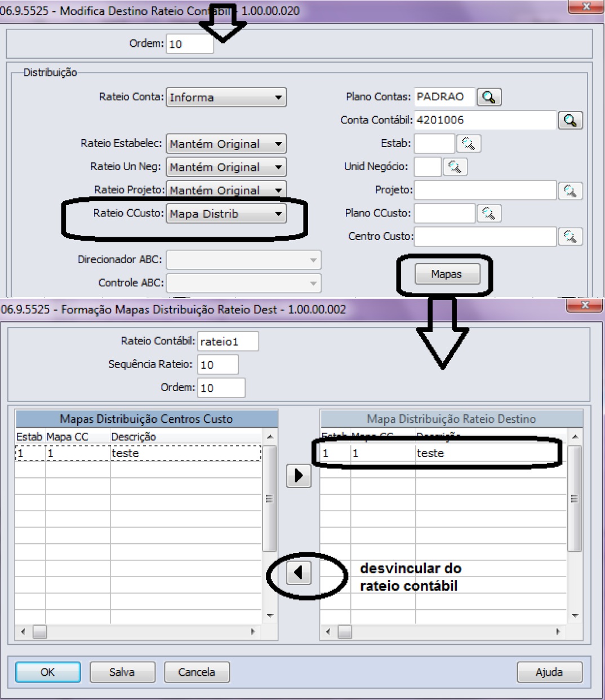
Task: Expand the Rateio Estabelec dropdown
Action: tap(226, 144)
